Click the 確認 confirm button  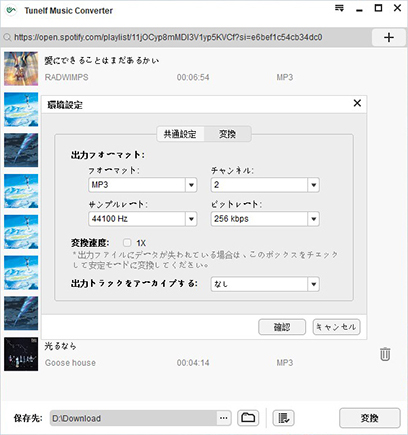click(x=282, y=327)
